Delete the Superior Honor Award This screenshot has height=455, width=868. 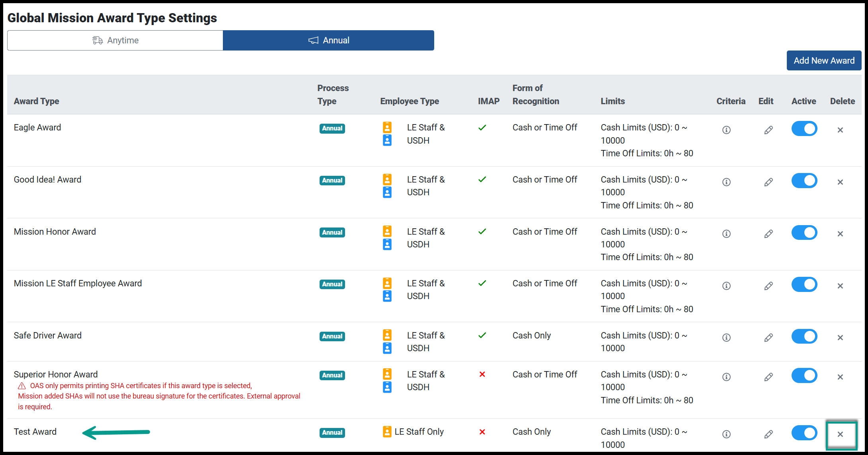(x=840, y=377)
